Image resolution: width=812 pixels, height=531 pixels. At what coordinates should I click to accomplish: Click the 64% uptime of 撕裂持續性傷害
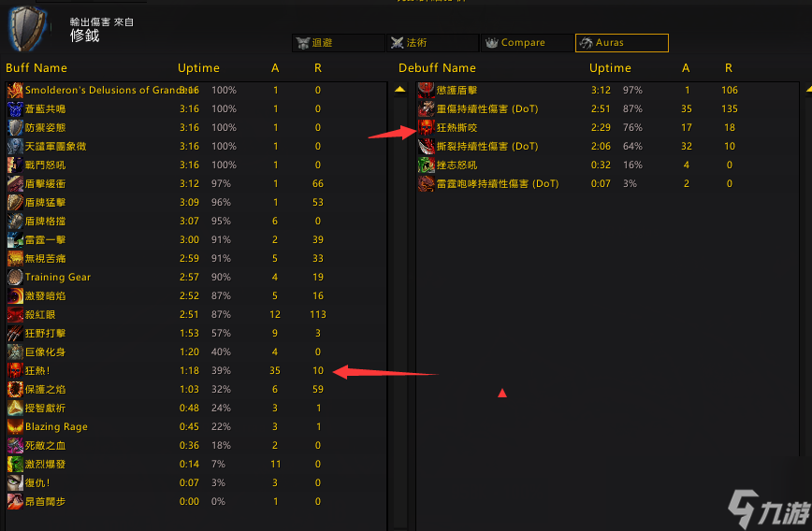[x=632, y=147]
